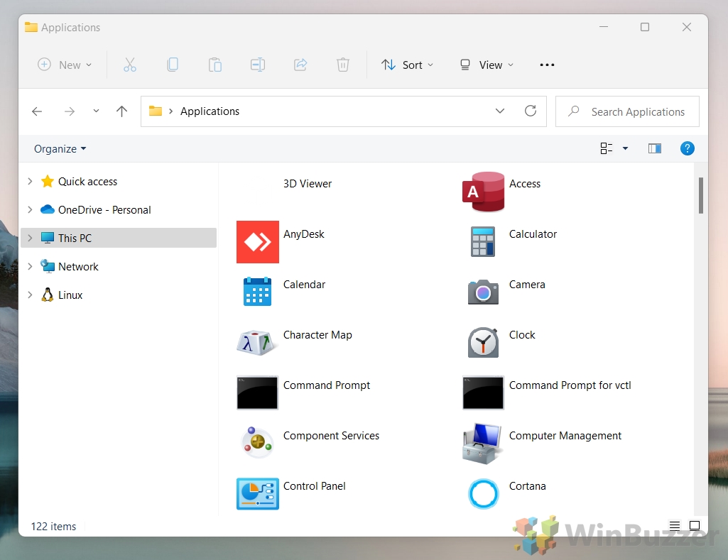The height and width of the screenshot is (560, 728).
Task: Click the Delete trash can icon
Action: (x=343, y=65)
